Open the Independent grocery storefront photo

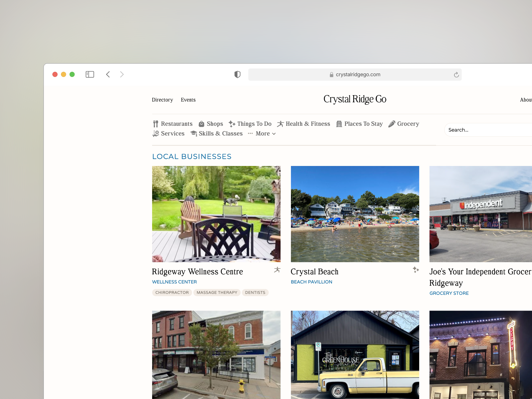(481, 214)
